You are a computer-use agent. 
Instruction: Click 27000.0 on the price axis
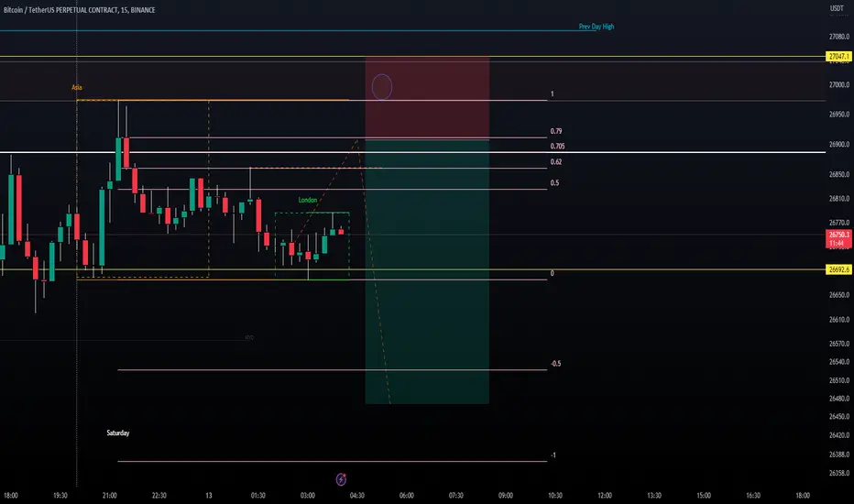pyautogui.click(x=839, y=84)
